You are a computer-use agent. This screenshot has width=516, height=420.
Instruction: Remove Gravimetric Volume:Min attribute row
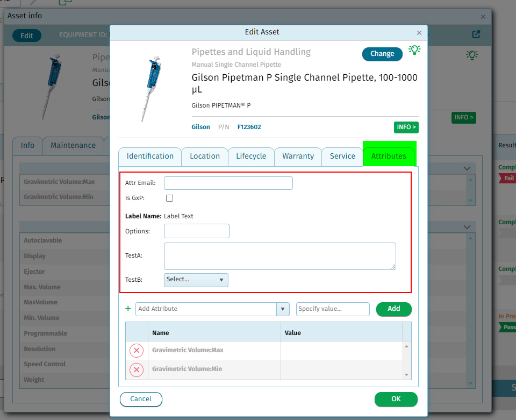point(137,370)
